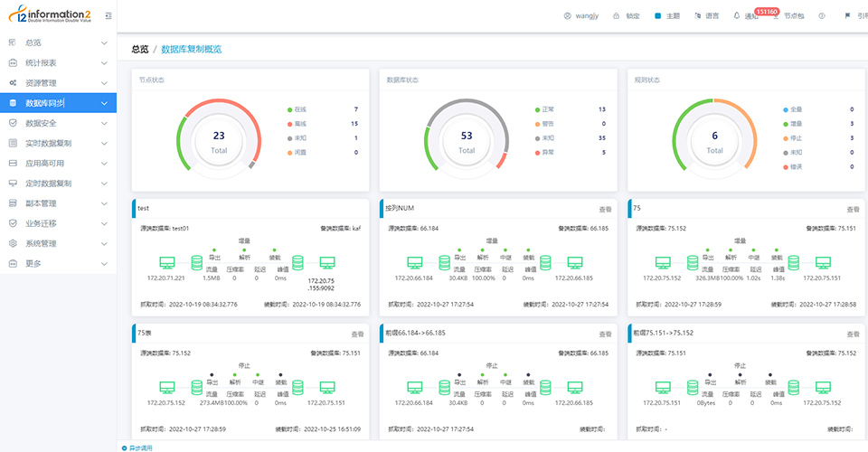Open the notification bell (通知)
The height and width of the screenshot is (452, 868).
(736, 16)
